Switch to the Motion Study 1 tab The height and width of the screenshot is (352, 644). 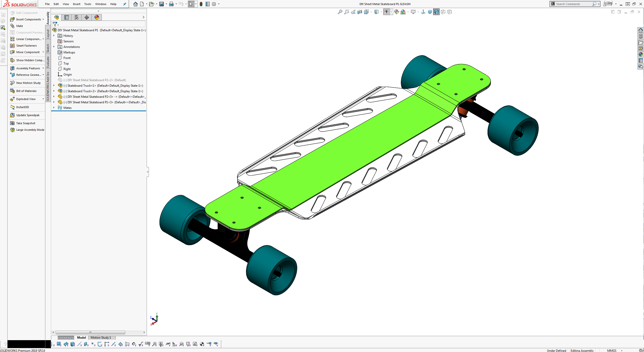[101, 338]
